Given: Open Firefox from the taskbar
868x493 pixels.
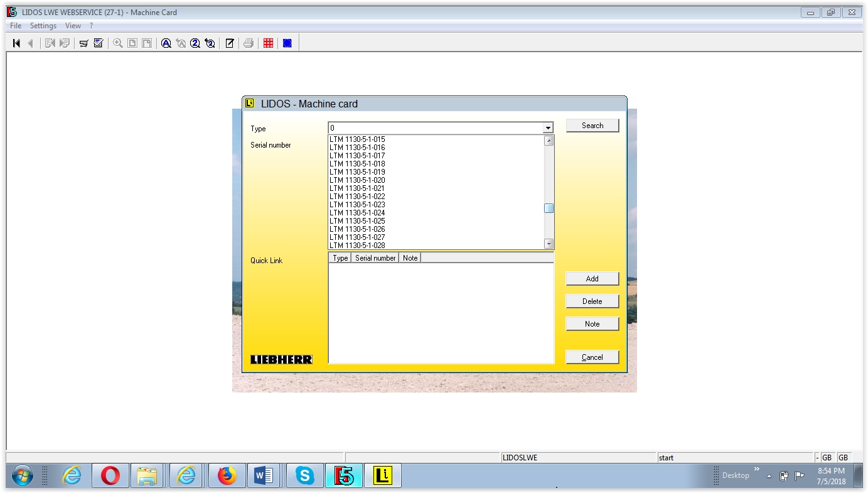Looking at the screenshot, I should 227,476.
